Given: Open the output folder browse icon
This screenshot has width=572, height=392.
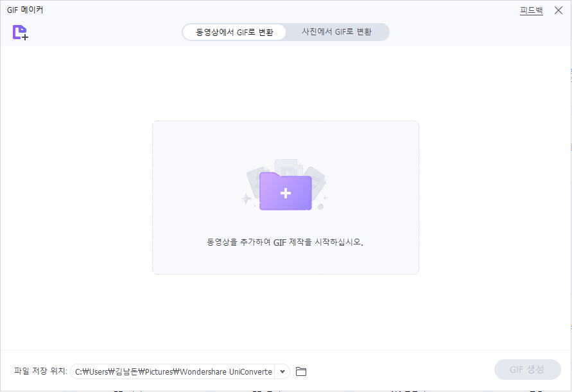Looking at the screenshot, I should point(301,371).
